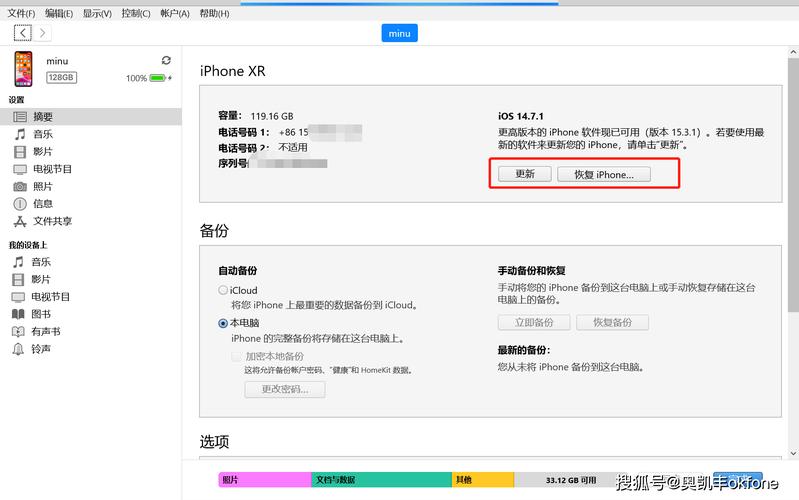Click the 照片 camera icon in sidebar
The height and width of the screenshot is (500, 799).
tap(20, 187)
